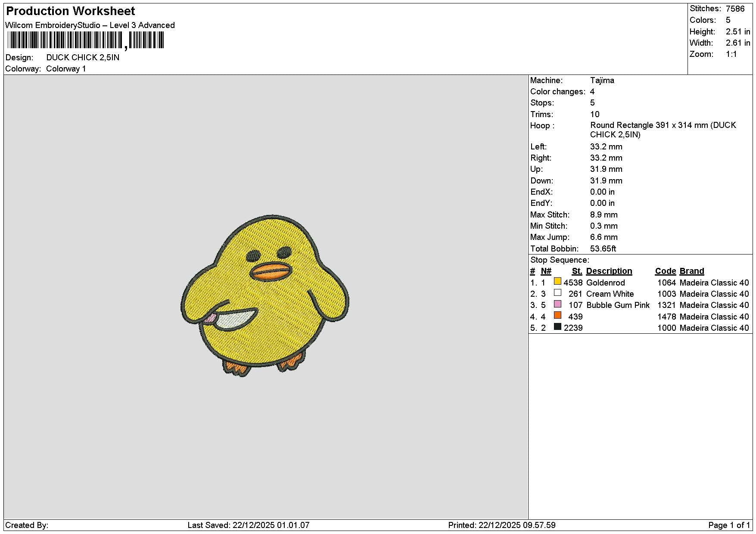Click the Description column header
Image resolution: width=756 pixels, height=534 pixels.
point(609,271)
